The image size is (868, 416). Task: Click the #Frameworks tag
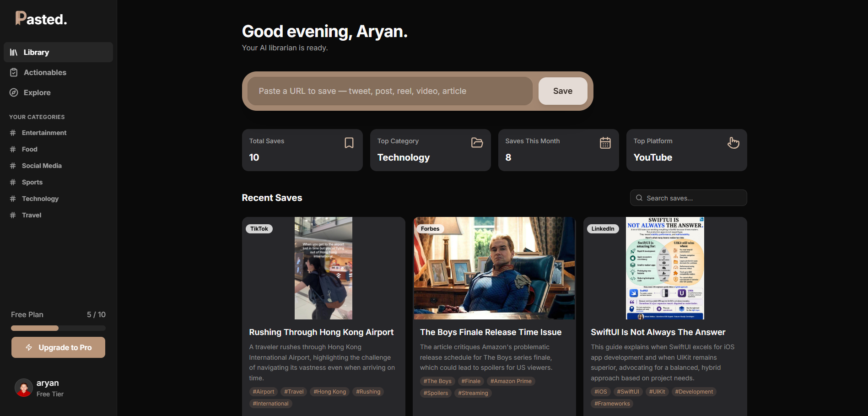pyautogui.click(x=612, y=404)
